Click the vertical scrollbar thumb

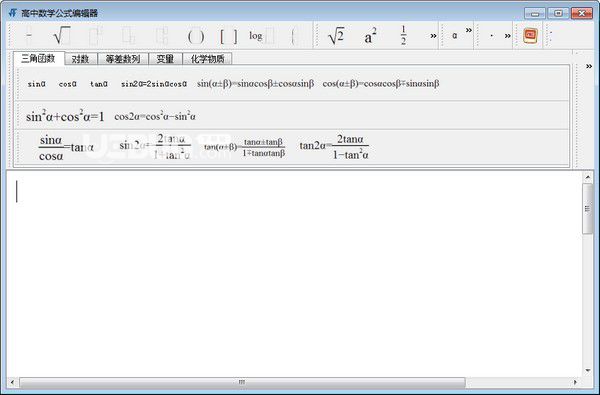coord(588,209)
